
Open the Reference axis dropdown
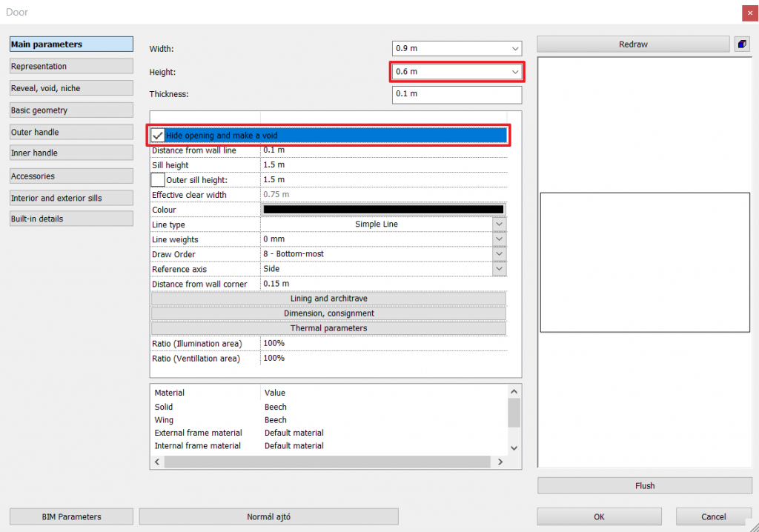(x=500, y=269)
